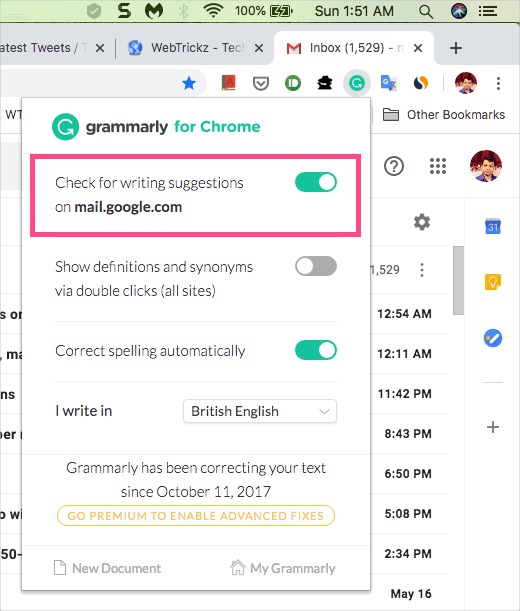
Task: Open Google apps grid launcher
Action: point(438,166)
